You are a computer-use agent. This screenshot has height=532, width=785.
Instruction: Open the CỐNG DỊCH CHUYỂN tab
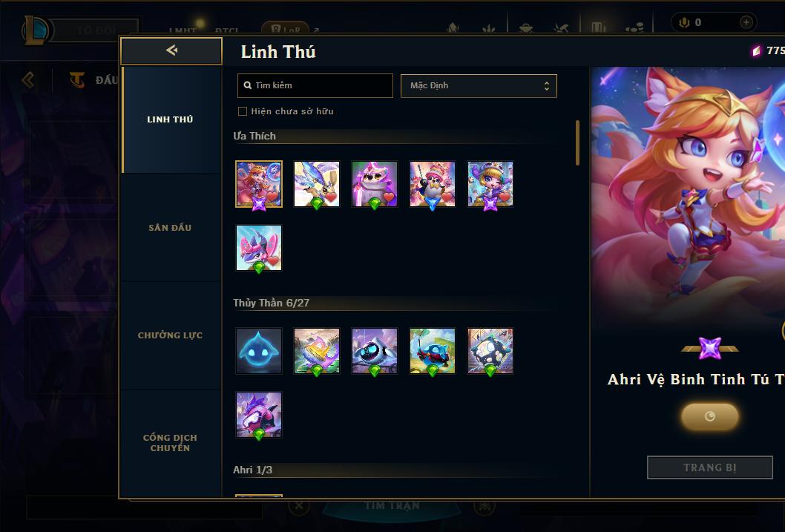pyautogui.click(x=170, y=443)
